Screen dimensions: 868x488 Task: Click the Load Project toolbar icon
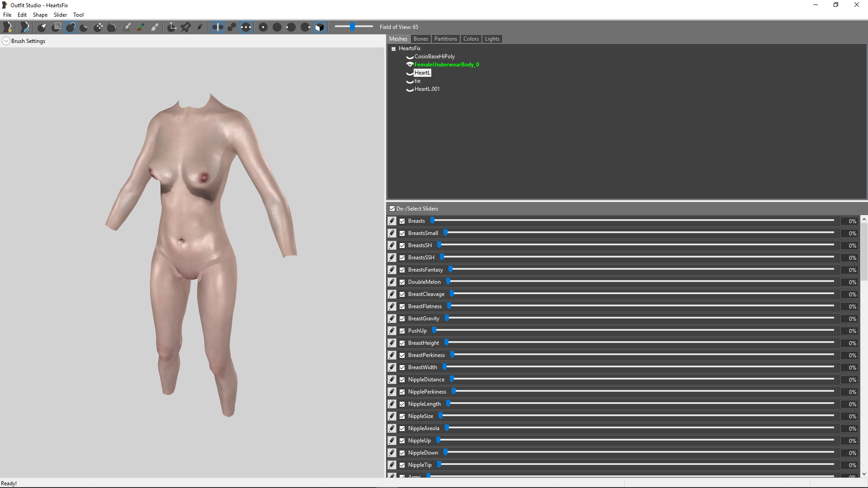(25, 27)
